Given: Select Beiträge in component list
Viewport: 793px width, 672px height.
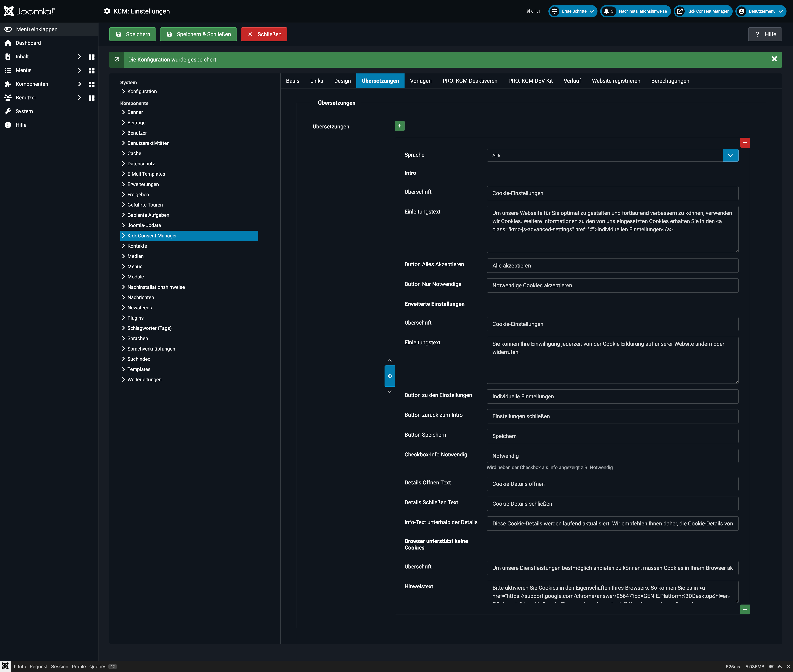Looking at the screenshot, I should [136, 123].
